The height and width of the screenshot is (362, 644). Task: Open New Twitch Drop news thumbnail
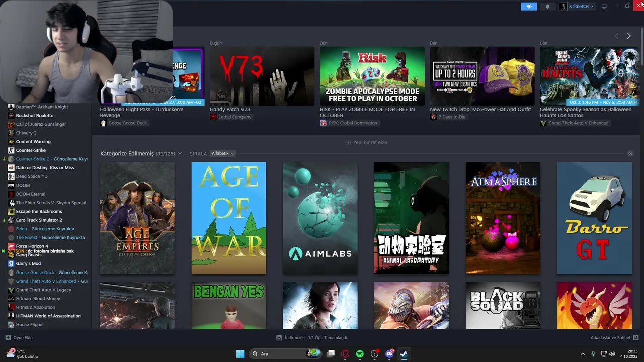(482, 76)
